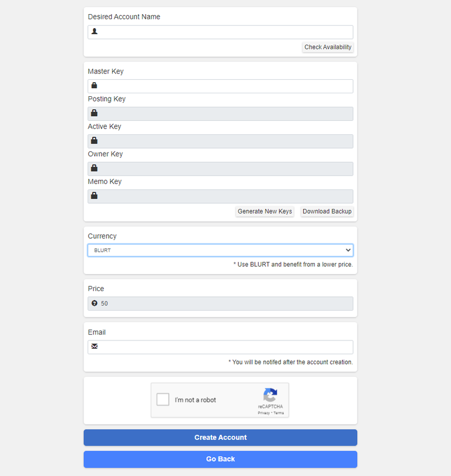Image resolution: width=451 pixels, height=476 pixels.
Task: Click the lock icon in Owner Key field
Action: 94,168
